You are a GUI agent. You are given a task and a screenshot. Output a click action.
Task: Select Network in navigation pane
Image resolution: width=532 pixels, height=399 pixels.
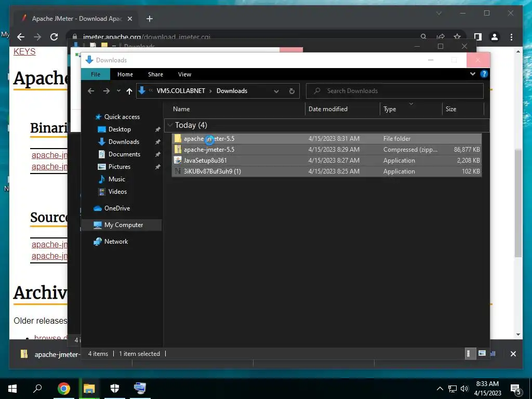(116, 242)
